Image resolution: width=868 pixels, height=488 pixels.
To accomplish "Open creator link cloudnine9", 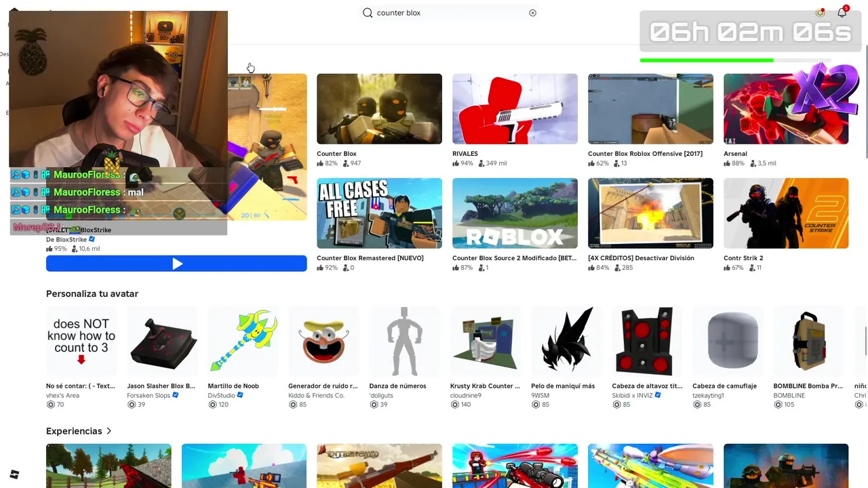I will pyautogui.click(x=466, y=395).
